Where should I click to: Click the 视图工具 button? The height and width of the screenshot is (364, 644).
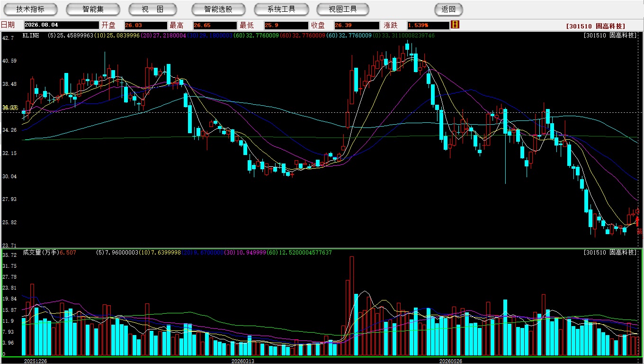click(343, 9)
